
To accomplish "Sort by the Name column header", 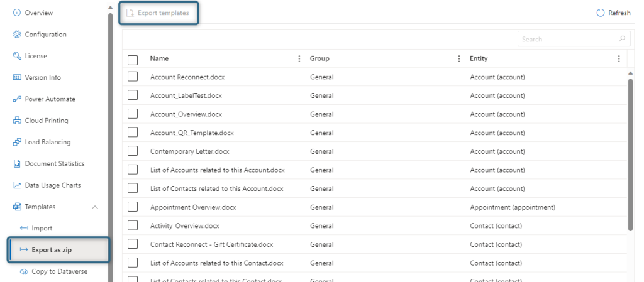I will [x=159, y=58].
